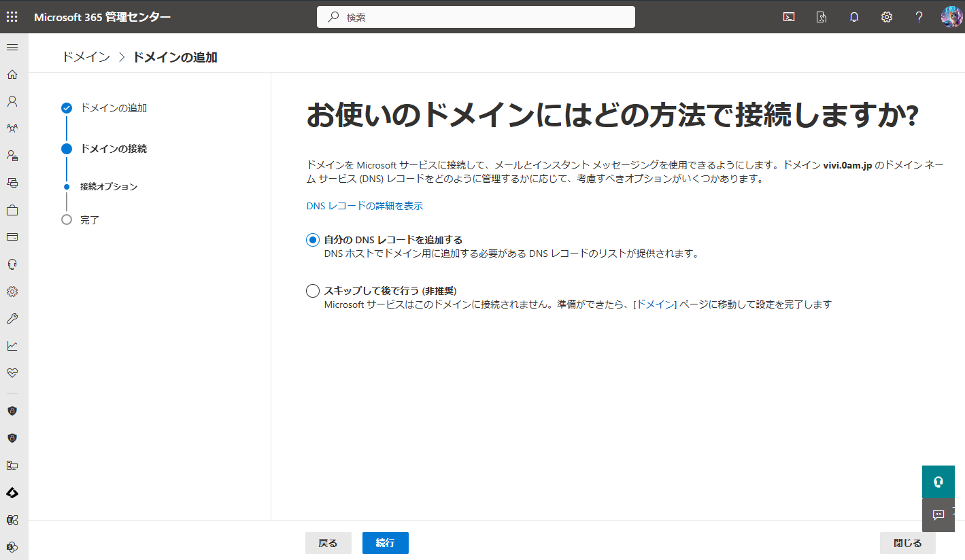Open SharePoint admin center icon at bottom
Viewport: 965px width, 560px height.
point(12,546)
